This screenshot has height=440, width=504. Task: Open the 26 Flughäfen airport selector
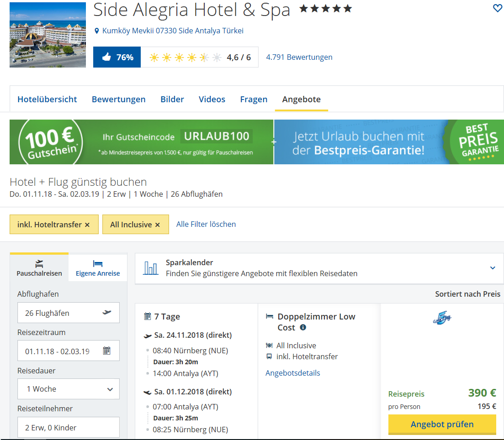(69, 313)
